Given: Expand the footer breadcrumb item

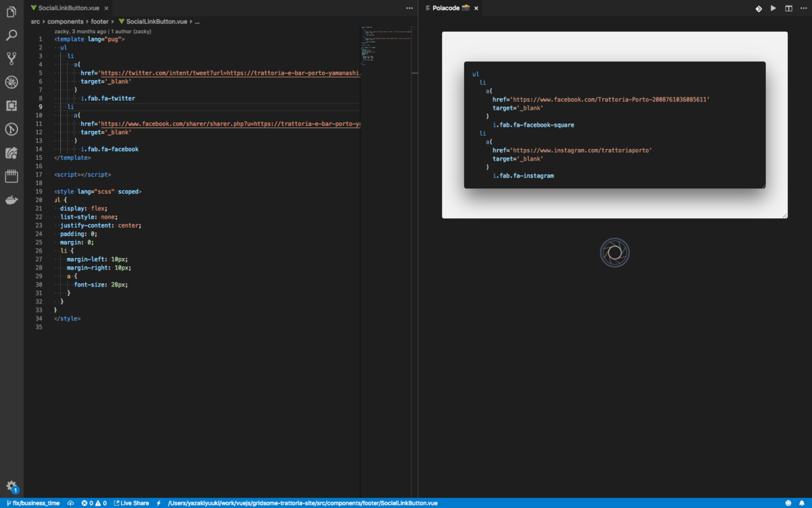Looking at the screenshot, I should (99, 21).
